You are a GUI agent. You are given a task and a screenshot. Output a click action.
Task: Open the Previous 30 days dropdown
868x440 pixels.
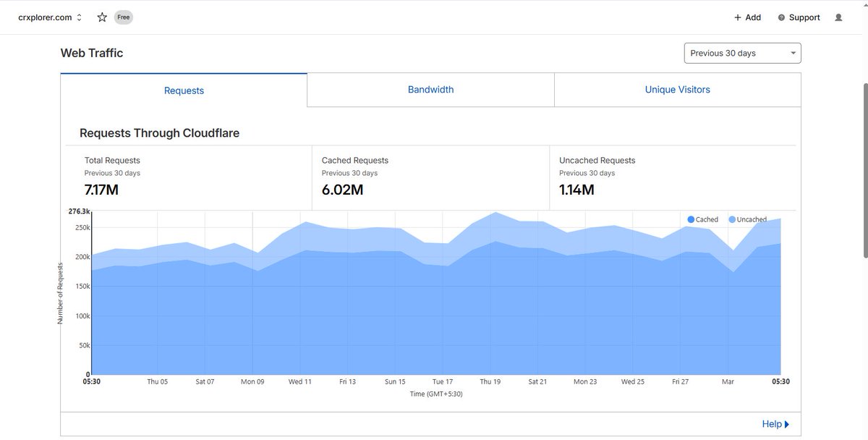pyautogui.click(x=742, y=53)
